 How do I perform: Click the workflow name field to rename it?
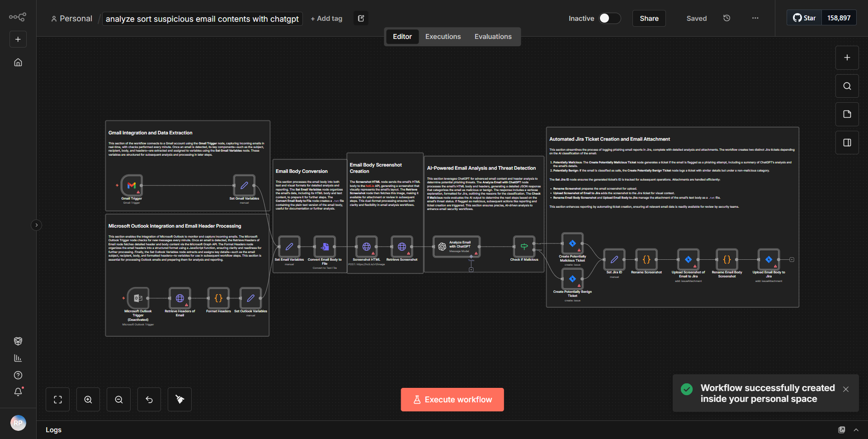click(202, 19)
